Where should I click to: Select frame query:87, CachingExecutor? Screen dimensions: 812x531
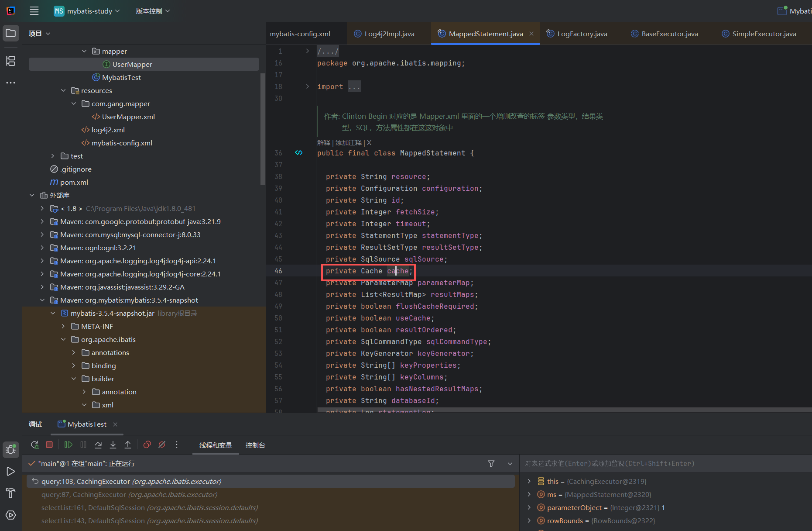pyautogui.click(x=129, y=494)
